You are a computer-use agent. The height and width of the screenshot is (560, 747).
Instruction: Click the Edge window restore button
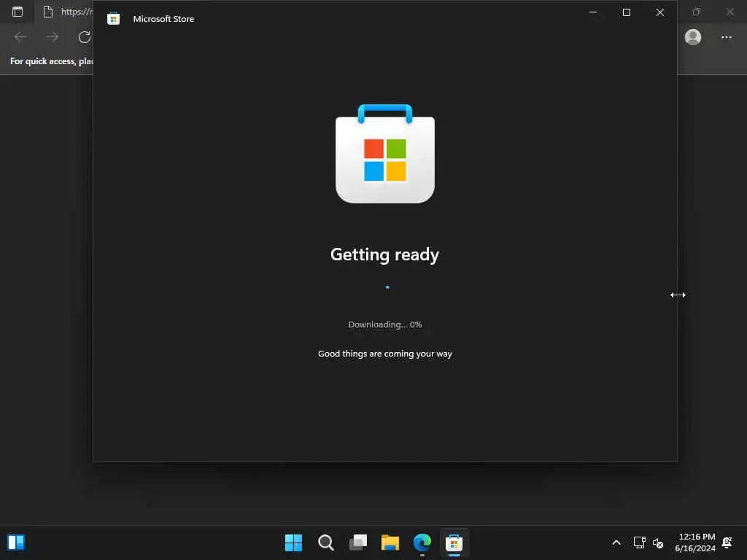[697, 12]
